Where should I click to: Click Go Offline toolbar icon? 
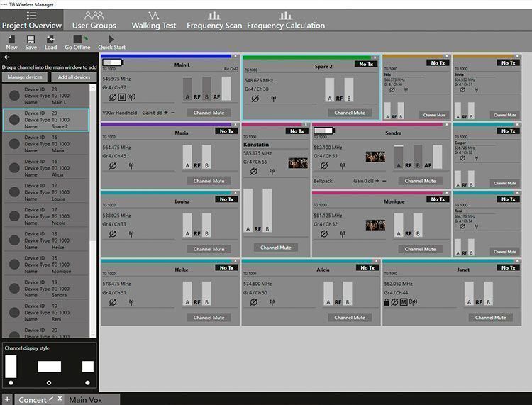(x=78, y=39)
